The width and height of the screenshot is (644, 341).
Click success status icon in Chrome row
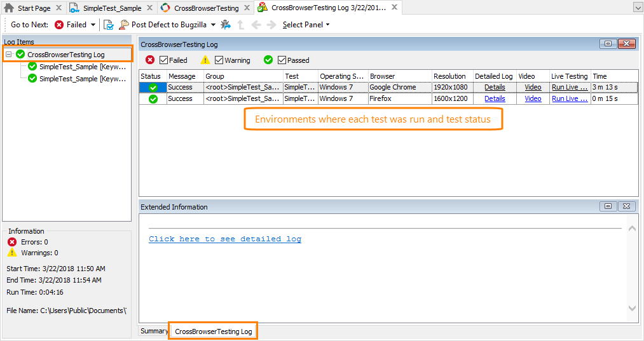tap(153, 88)
